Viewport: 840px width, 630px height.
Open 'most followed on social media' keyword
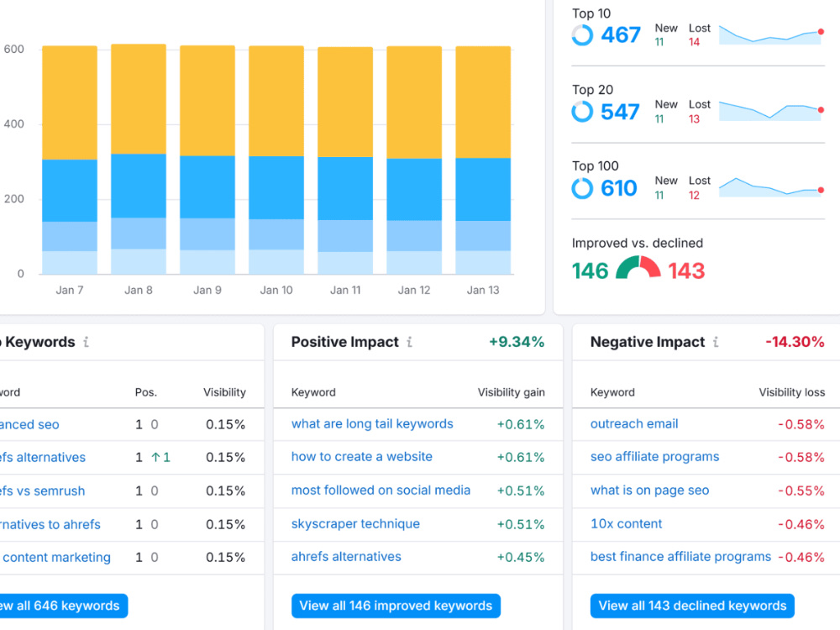381,491
